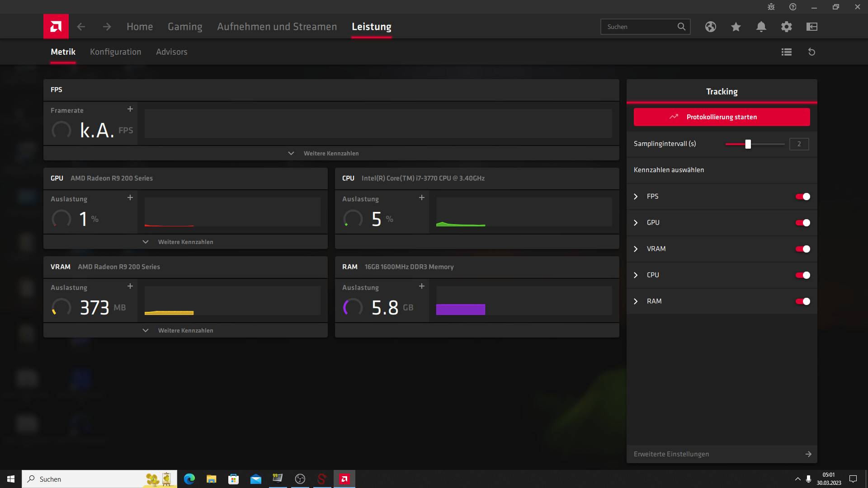Expand CPU metrics in Tracking panel
This screenshot has height=488, width=868.
click(636, 275)
